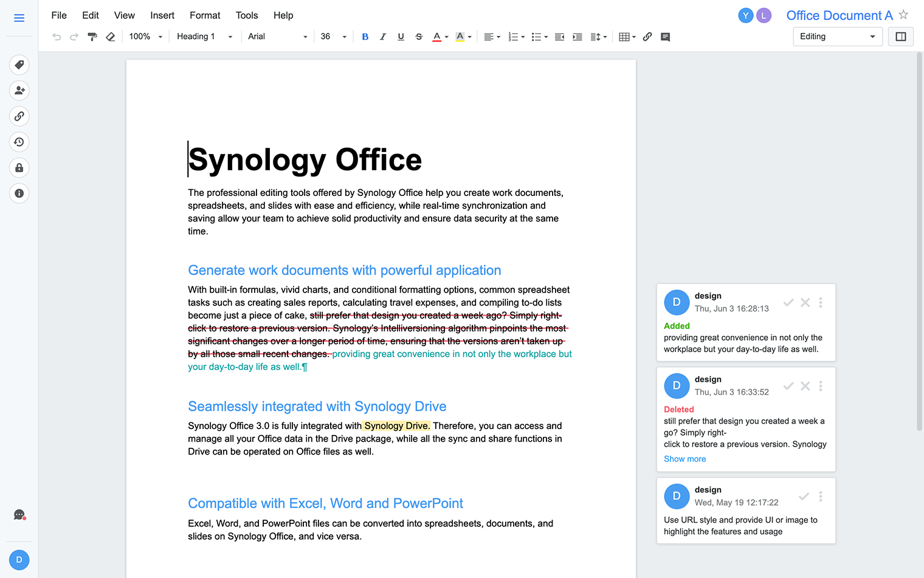Screen dimensions: 924x578
Task: Click the highlighted Synology Drive text
Action: click(397, 426)
